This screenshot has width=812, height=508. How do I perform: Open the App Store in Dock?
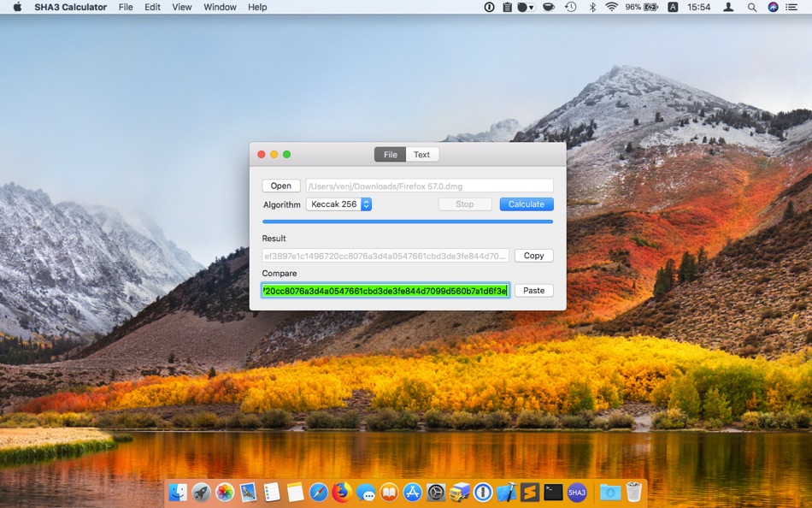tap(413, 493)
